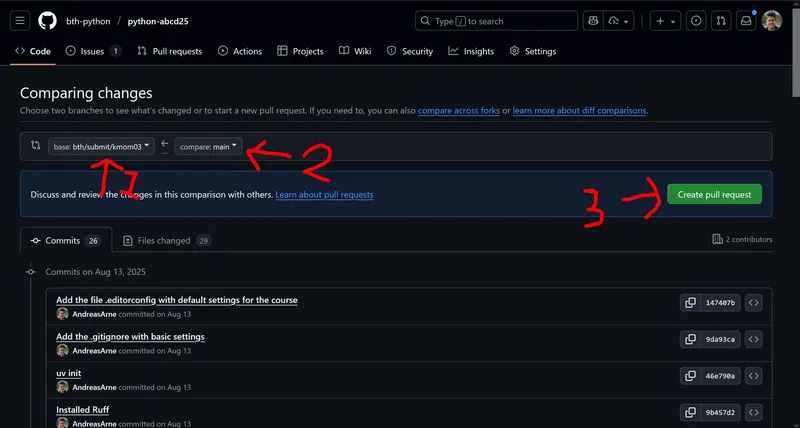This screenshot has width=800, height=428.
Task: Open the Pull requests tab
Action: coord(170,51)
